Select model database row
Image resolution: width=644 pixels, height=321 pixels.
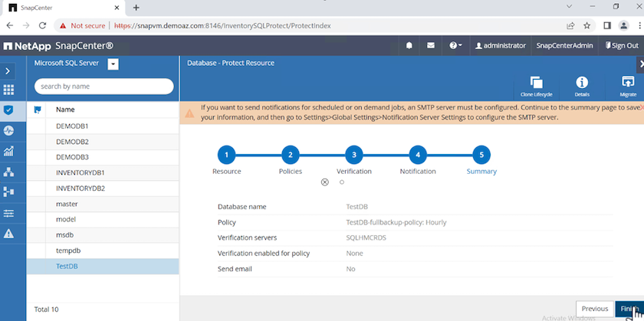point(103,219)
